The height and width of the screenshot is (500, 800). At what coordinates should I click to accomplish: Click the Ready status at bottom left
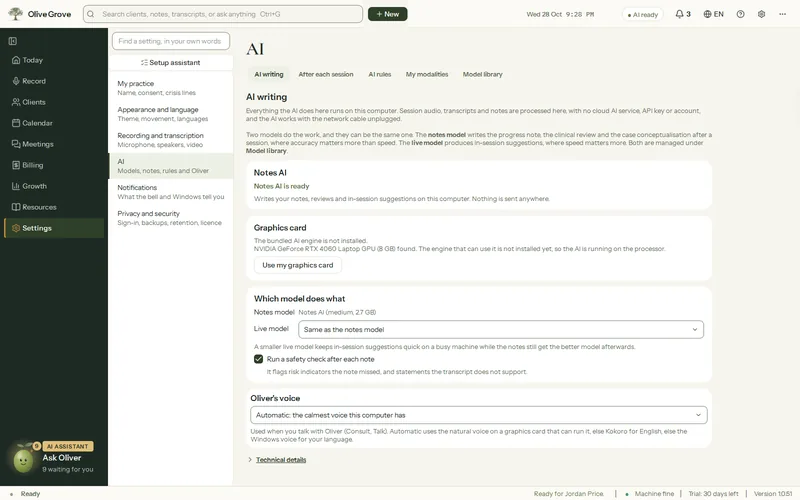click(26, 494)
